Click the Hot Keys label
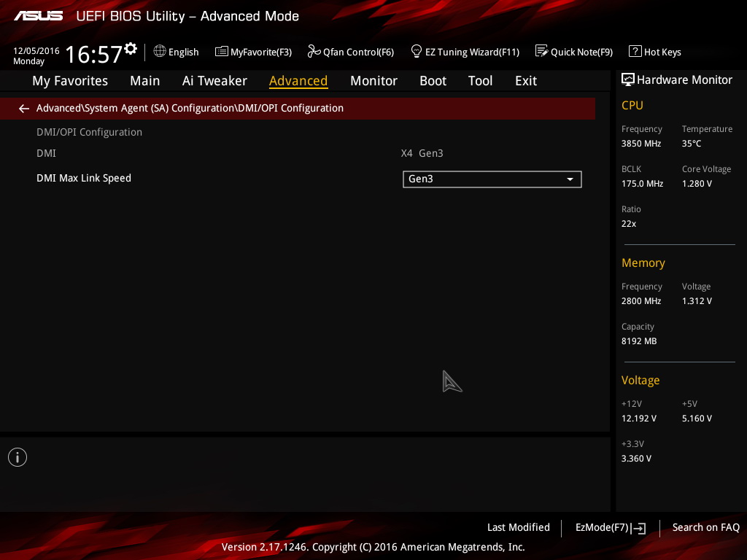 point(662,52)
